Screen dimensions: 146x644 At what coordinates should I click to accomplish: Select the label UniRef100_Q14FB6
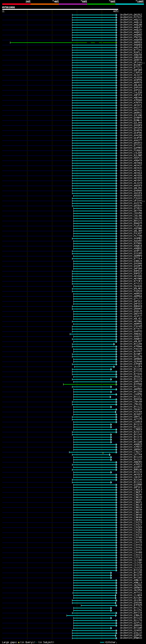click(131, 133)
